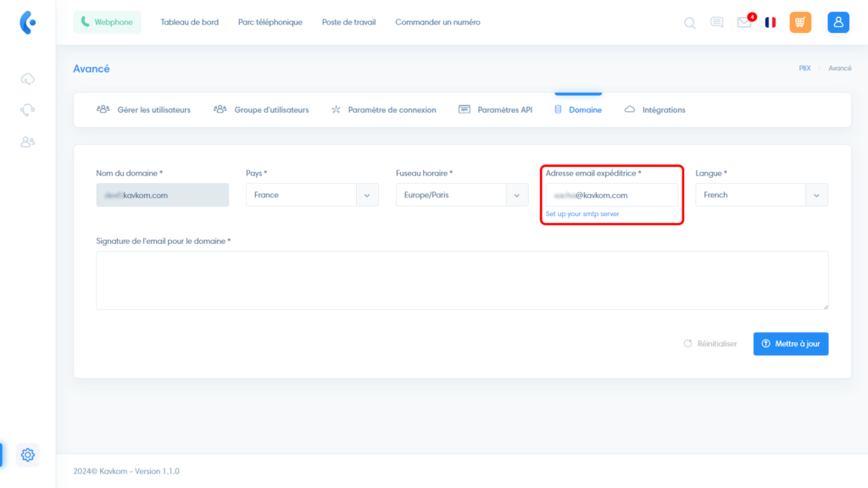Expand the Langue dropdown set to French

coord(761,195)
